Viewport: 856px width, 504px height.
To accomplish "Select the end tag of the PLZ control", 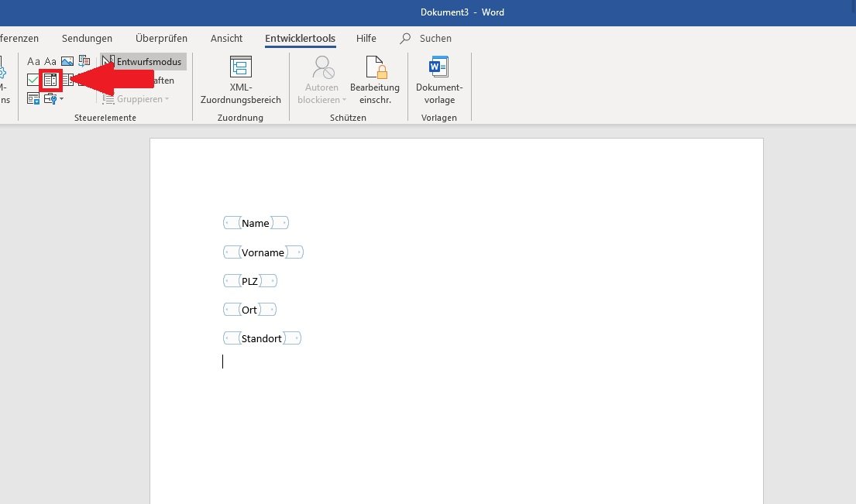I will pos(268,281).
